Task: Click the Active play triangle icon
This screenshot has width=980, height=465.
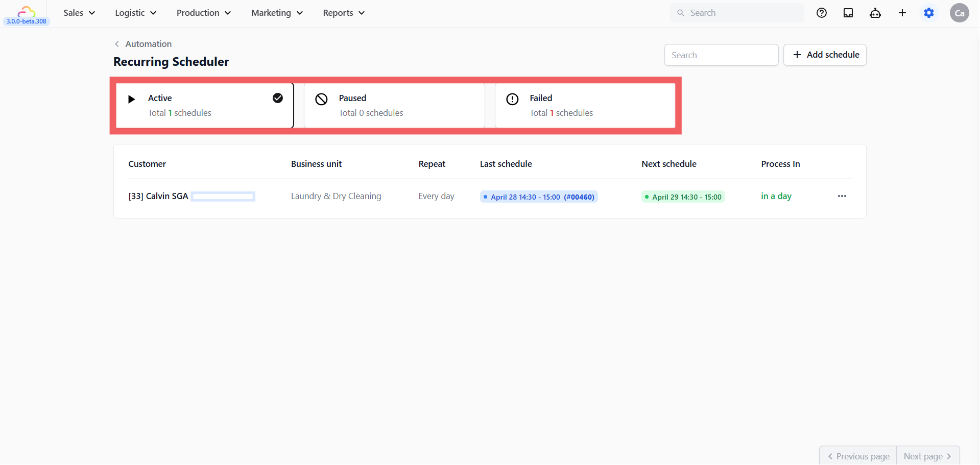Action: coord(131,99)
